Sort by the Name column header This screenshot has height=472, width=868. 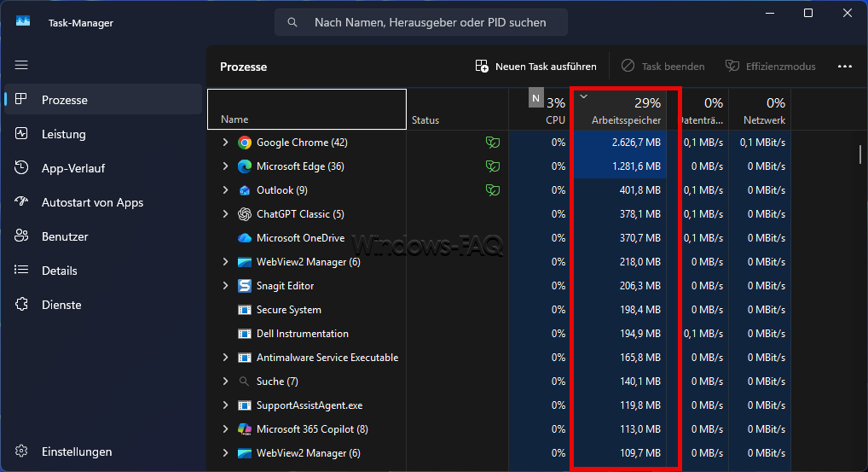click(x=307, y=109)
